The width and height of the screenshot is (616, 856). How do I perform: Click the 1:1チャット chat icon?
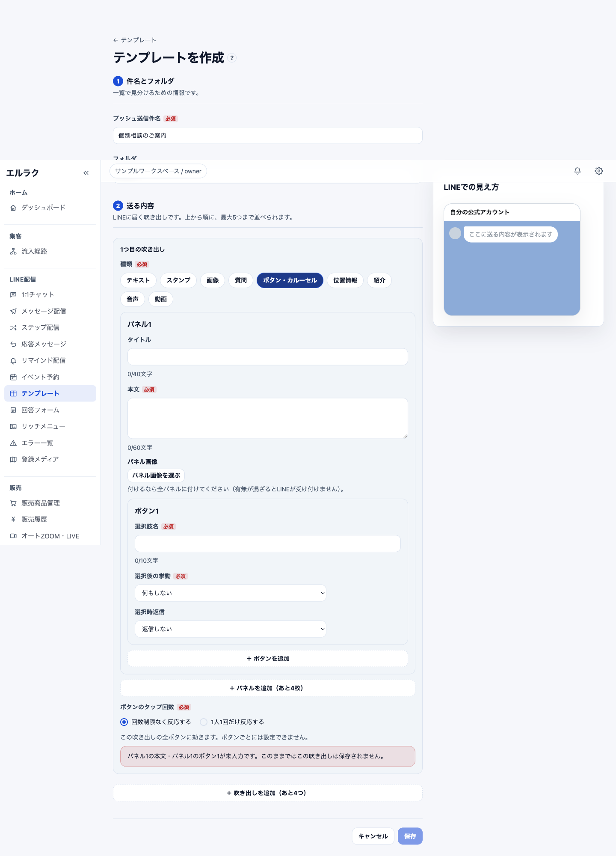tap(13, 294)
